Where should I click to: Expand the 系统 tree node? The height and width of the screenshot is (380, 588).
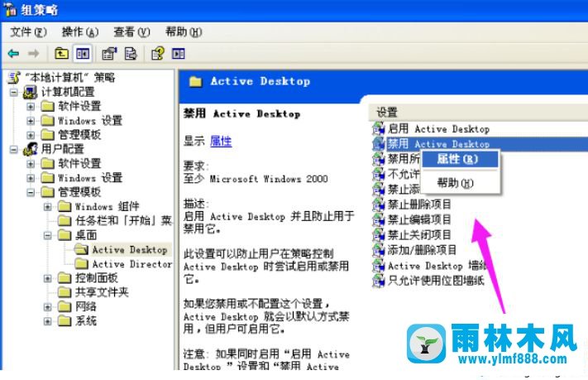(x=48, y=321)
